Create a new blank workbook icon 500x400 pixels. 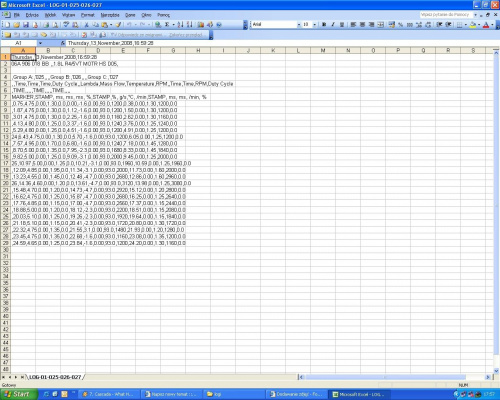7,25
